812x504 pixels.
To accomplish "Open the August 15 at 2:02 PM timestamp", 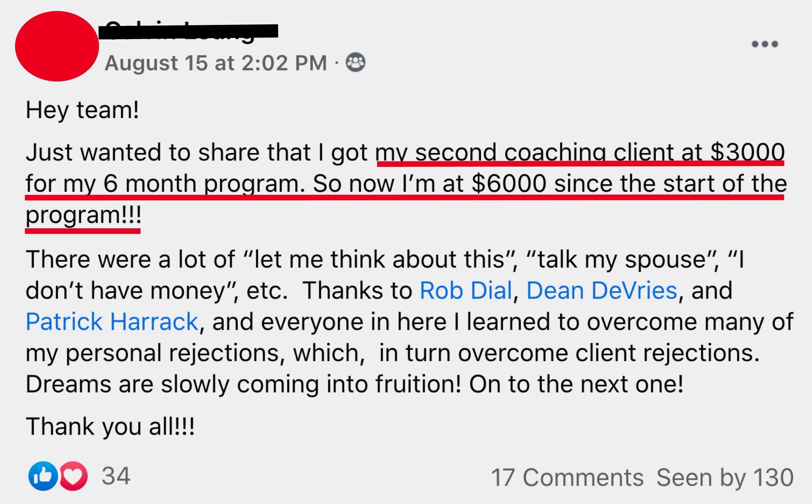I will coord(216,63).
